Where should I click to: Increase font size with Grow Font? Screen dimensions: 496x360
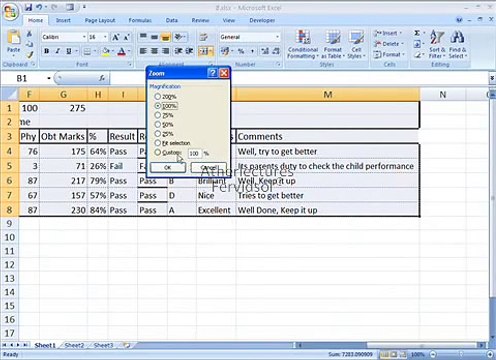pos(115,37)
